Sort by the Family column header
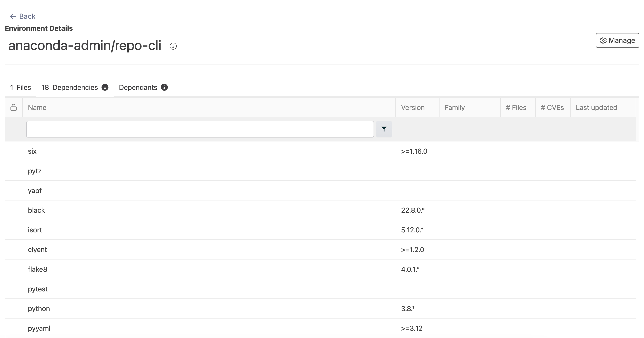 tap(454, 108)
